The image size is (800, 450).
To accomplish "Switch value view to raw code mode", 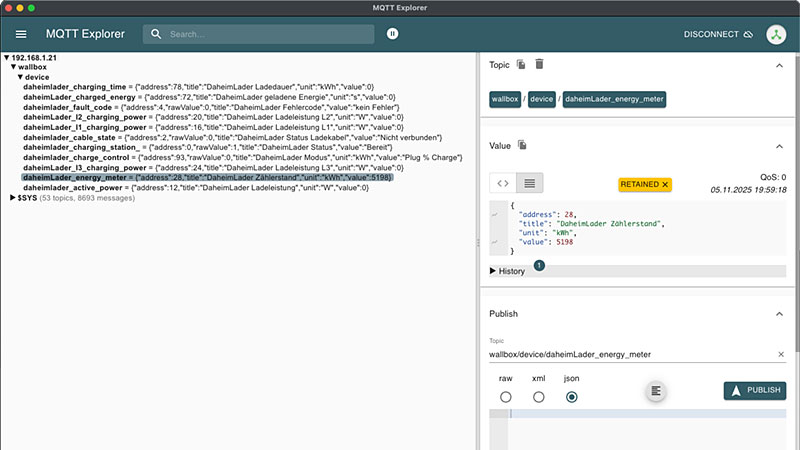I will [x=503, y=183].
